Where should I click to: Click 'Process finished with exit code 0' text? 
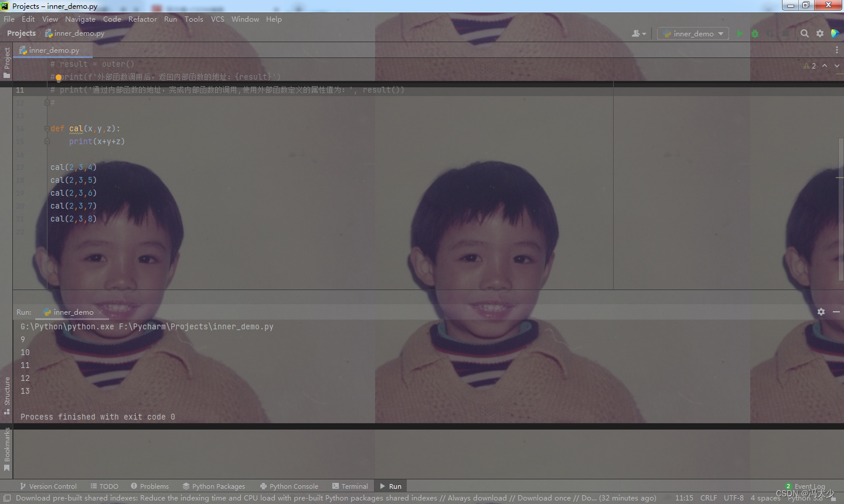(x=98, y=417)
